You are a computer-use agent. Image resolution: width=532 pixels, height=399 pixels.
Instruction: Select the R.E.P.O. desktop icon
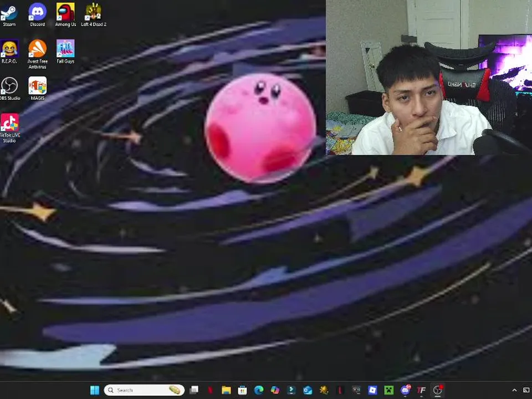(x=9, y=52)
